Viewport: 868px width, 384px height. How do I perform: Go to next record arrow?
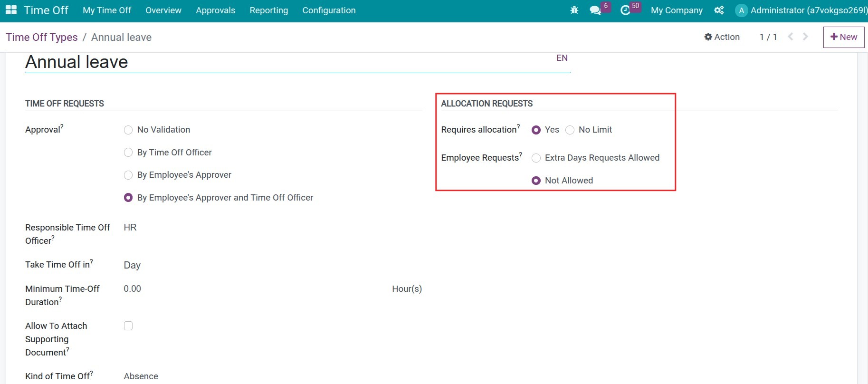[805, 37]
